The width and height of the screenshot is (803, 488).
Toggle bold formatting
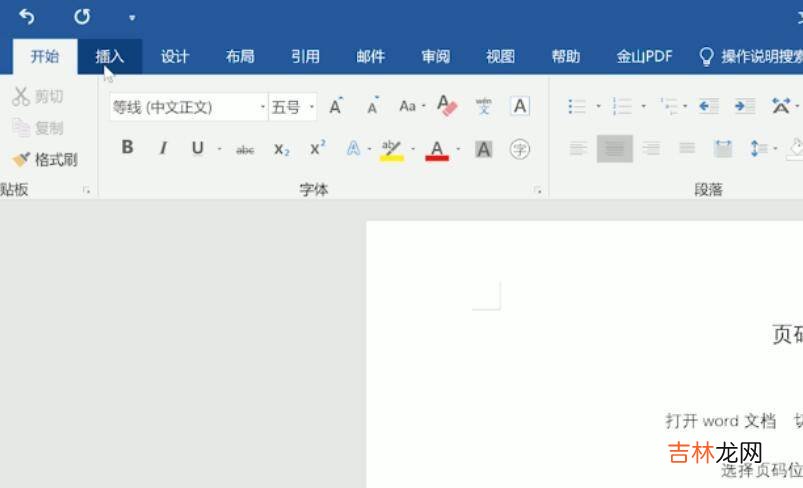127,148
